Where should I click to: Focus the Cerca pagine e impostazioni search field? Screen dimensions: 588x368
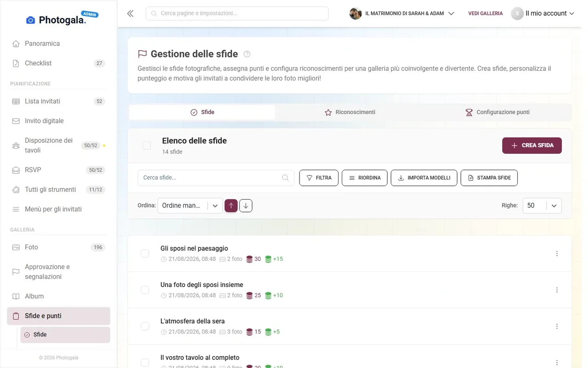[237, 13]
